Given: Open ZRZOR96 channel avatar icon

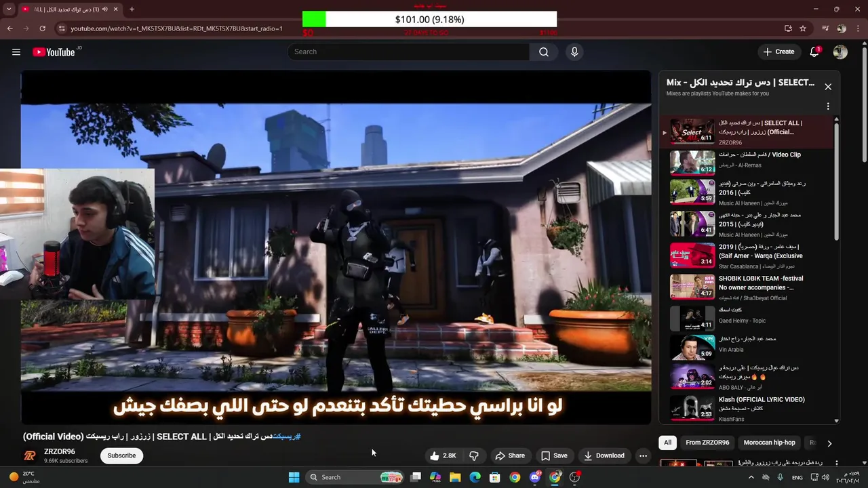Looking at the screenshot, I should pos(30,455).
